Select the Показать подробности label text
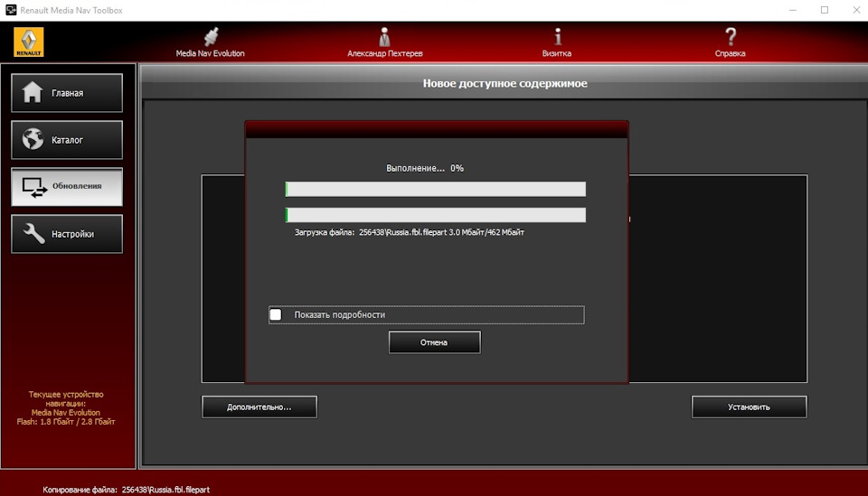The image size is (868, 496). (x=339, y=314)
